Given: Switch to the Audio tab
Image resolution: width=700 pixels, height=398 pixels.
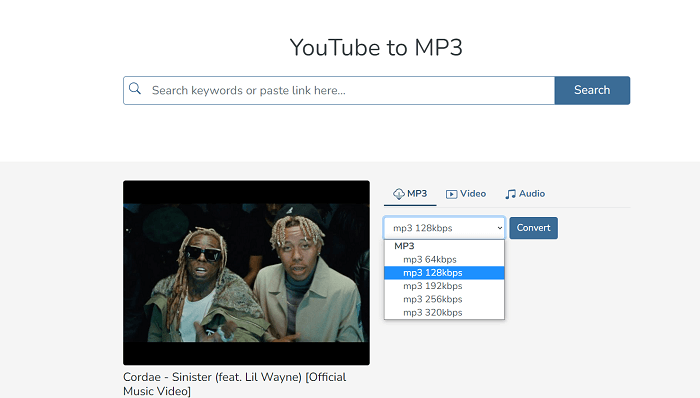Looking at the screenshot, I should click(525, 194).
